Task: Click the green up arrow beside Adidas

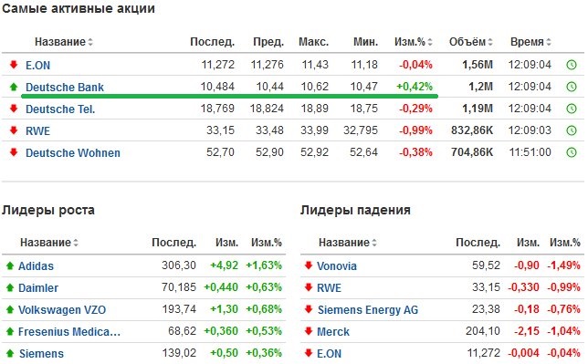Action: pos(10,265)
